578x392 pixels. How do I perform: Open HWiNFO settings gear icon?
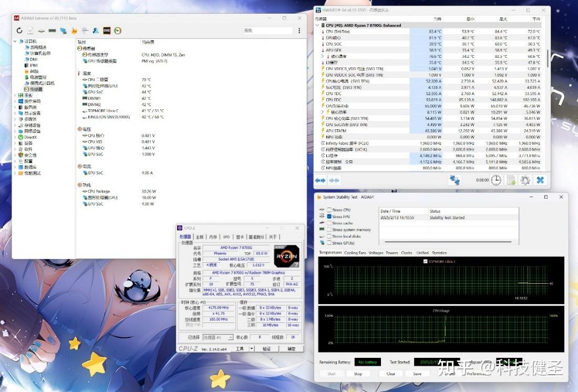(525, 180)
